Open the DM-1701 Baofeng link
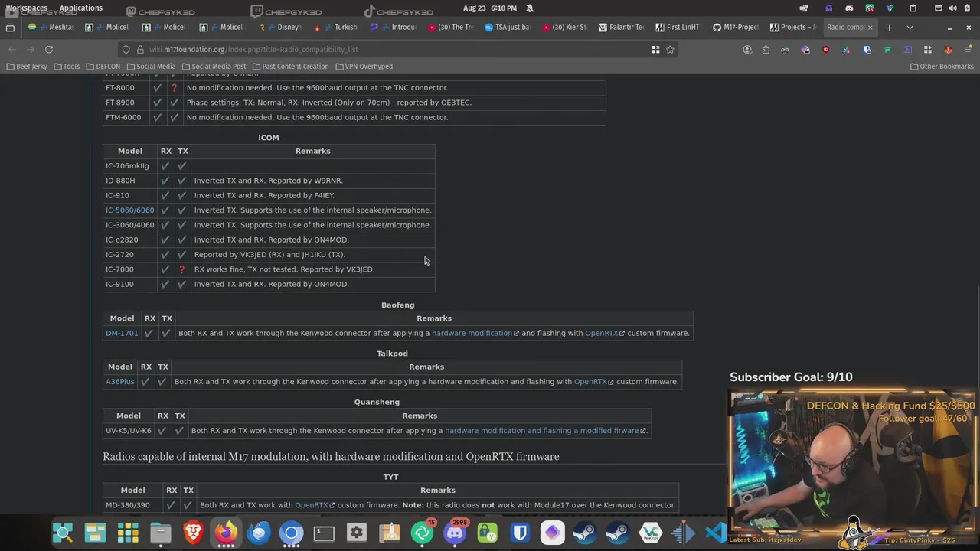This screenshot has width=980, height=551. 122,334
